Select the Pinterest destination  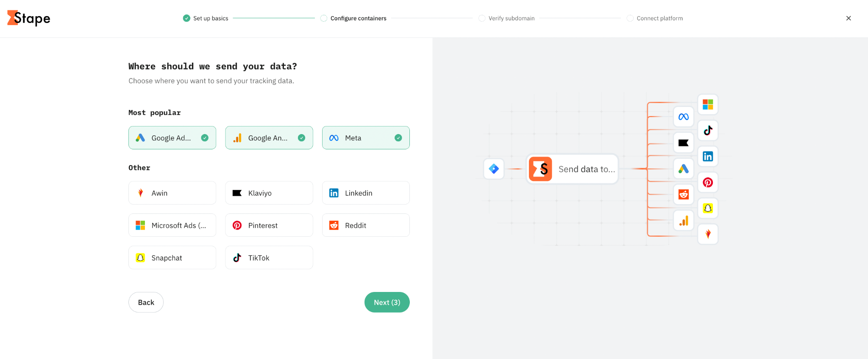click(269, 225)
